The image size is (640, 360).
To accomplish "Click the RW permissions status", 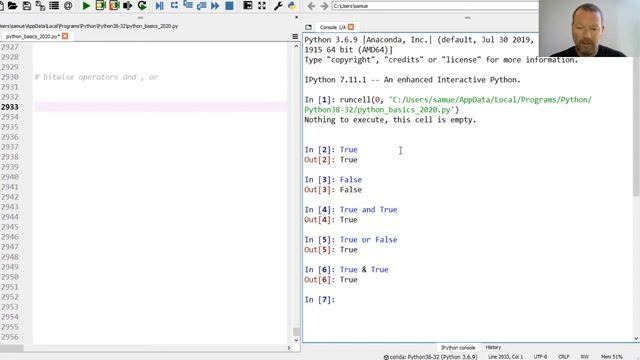I will [x=584, y=357].
